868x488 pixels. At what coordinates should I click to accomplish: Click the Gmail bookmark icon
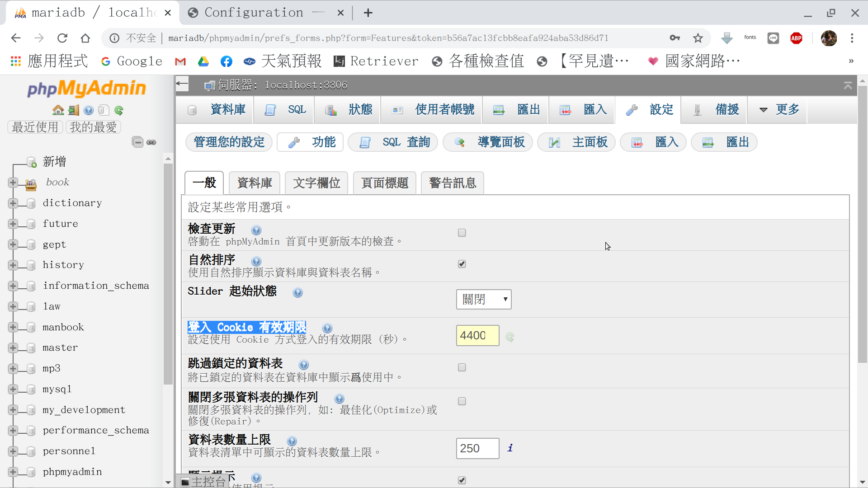pos(180,61)
